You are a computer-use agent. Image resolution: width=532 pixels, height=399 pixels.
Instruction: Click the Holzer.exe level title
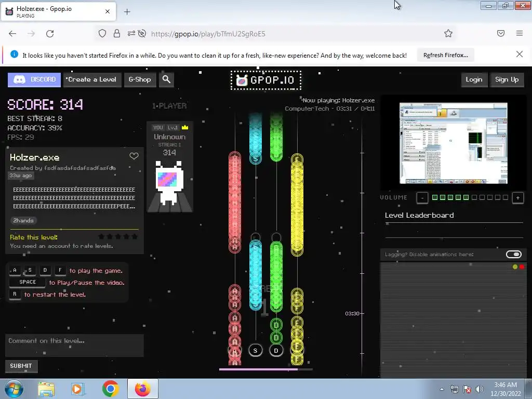[x=35, y=157]
